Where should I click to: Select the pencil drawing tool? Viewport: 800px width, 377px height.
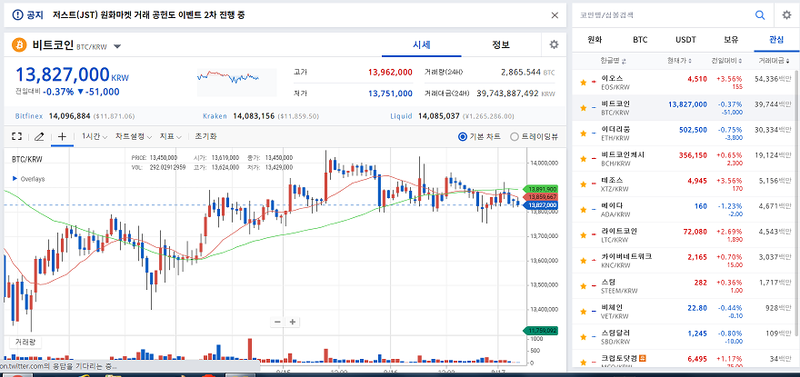click(x=39, y=137)
